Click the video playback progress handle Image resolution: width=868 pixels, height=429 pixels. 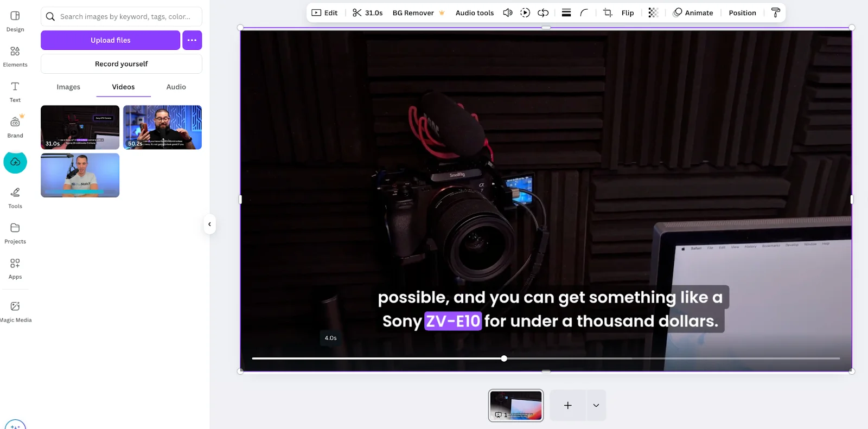click(x=504, y=358)
